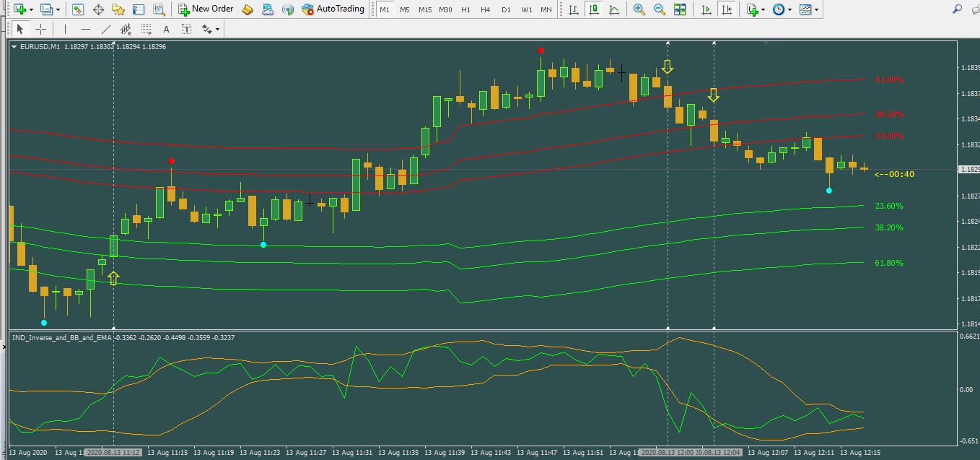Select the Trendline tool
980x460 pixels.
(x=105, y=29)
